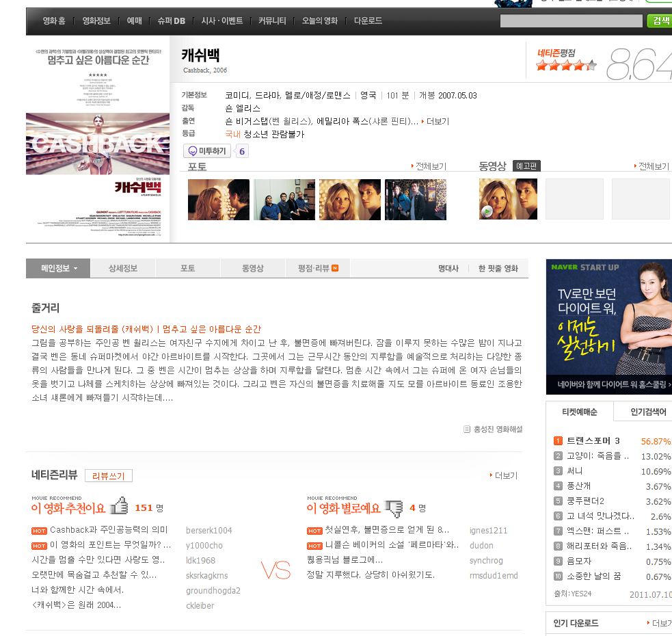Open rank 9 음모자
The image size is (672, 636).
[578, 561]
